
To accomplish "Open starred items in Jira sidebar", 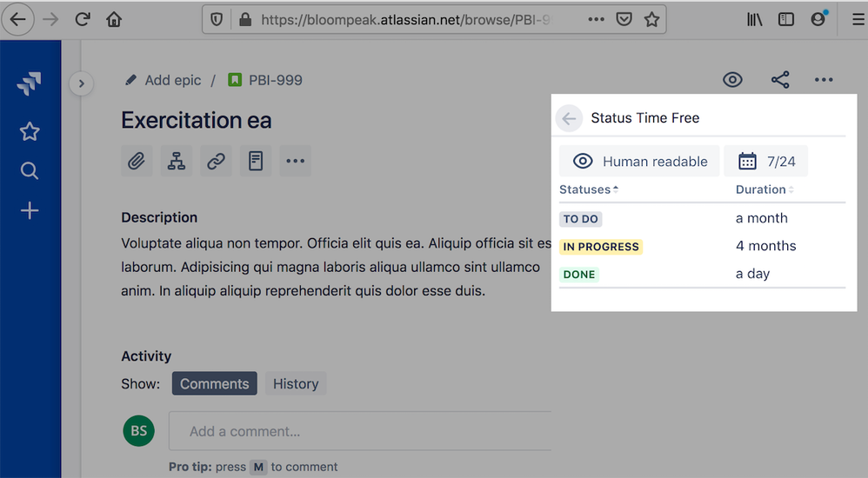I will click(x=30, y=131).
